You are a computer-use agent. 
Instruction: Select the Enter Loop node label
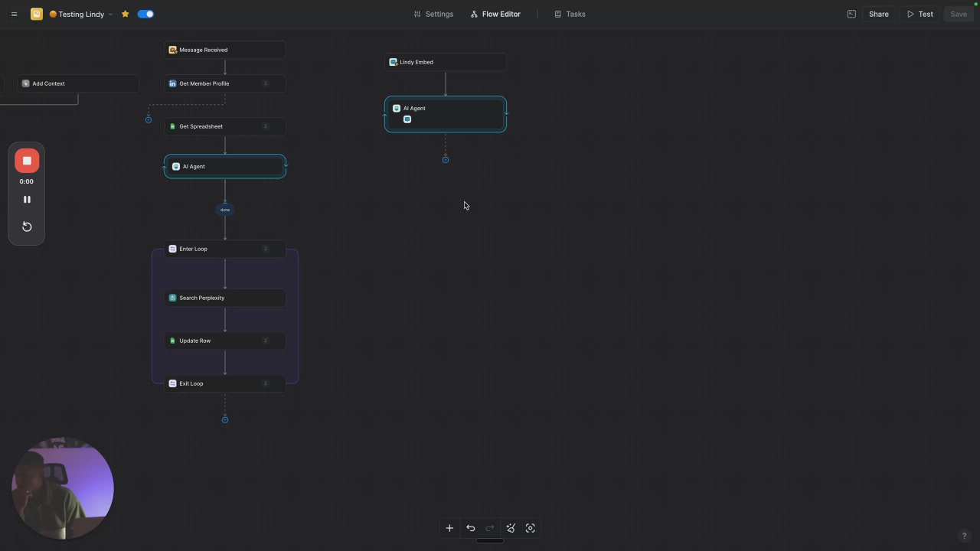point(193,249)
